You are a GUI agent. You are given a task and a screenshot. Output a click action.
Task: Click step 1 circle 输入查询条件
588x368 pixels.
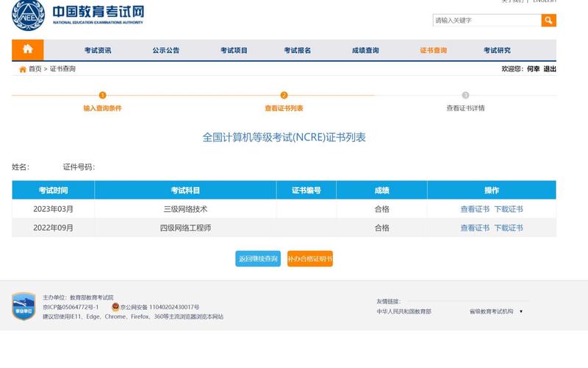click(102, 96)
